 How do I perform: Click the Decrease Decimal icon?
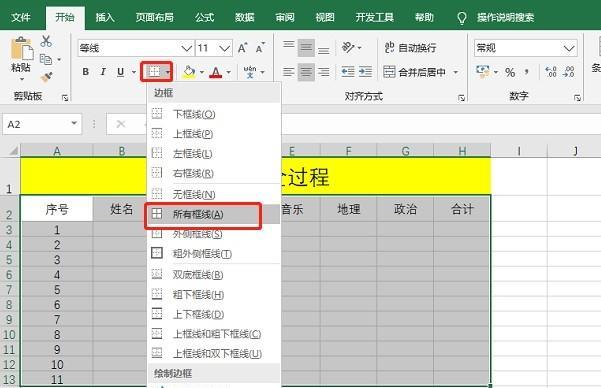(568, 72)
